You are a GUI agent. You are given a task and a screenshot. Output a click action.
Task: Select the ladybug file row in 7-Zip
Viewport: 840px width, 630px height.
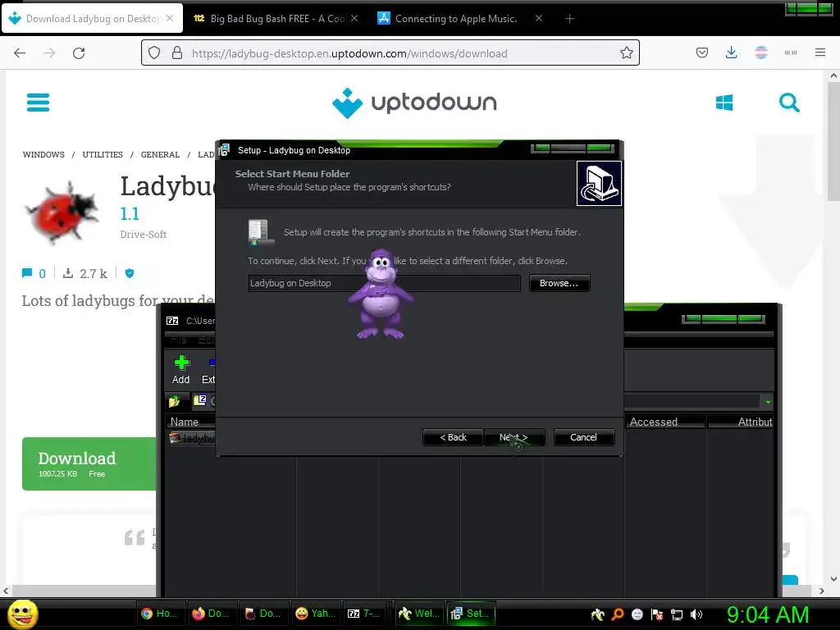click(x=192, y=438)
